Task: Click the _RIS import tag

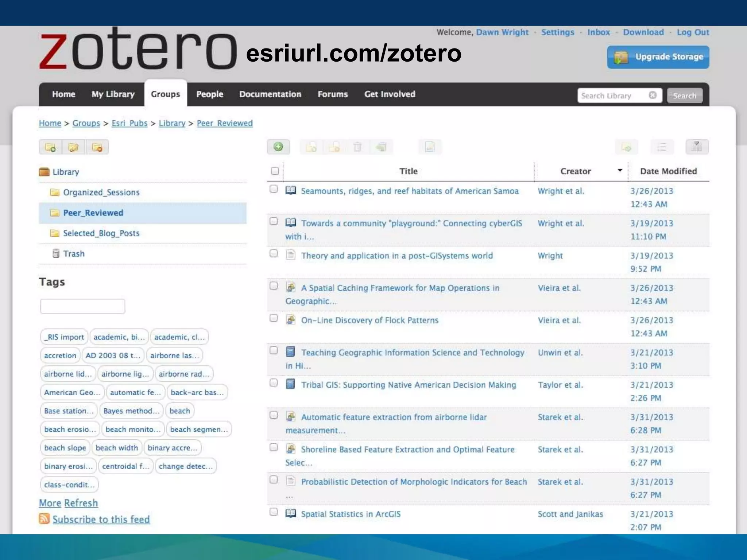Action: point(64,337)
